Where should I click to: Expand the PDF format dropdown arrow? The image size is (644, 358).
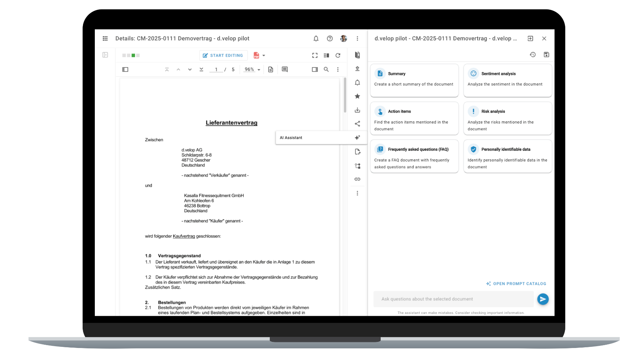264,55
